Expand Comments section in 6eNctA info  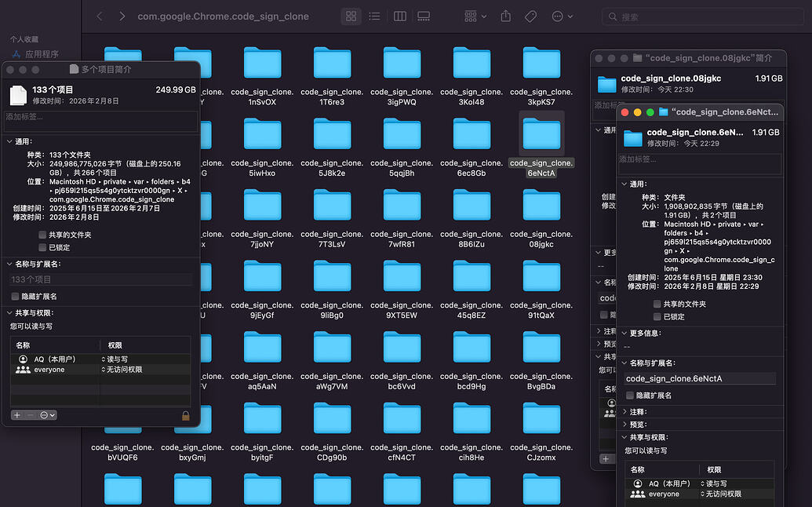624,412
